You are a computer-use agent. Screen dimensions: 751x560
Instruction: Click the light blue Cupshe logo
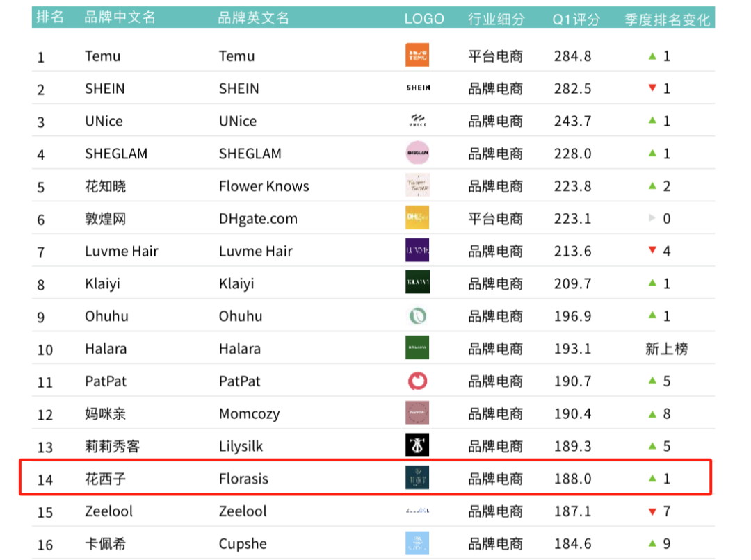coord(417,543)
